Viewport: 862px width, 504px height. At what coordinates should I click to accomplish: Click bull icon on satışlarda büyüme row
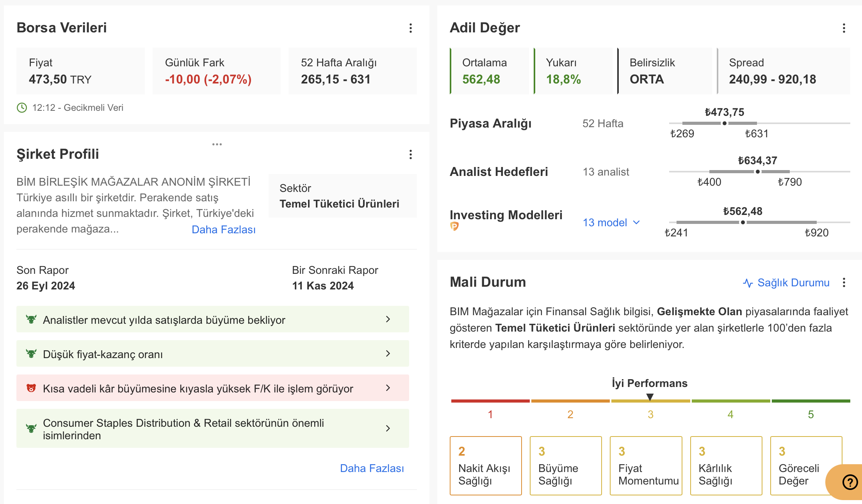[x=31, y=319]
